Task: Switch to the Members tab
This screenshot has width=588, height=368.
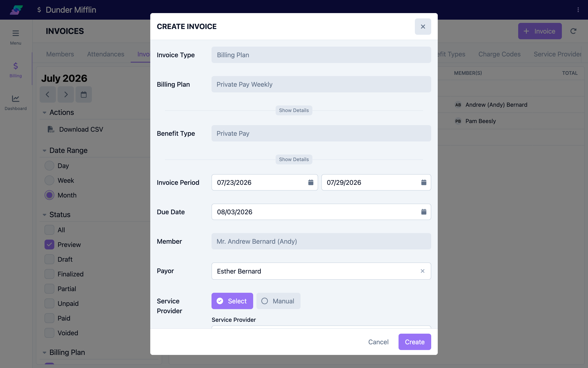Action: (x=60, y=54)
